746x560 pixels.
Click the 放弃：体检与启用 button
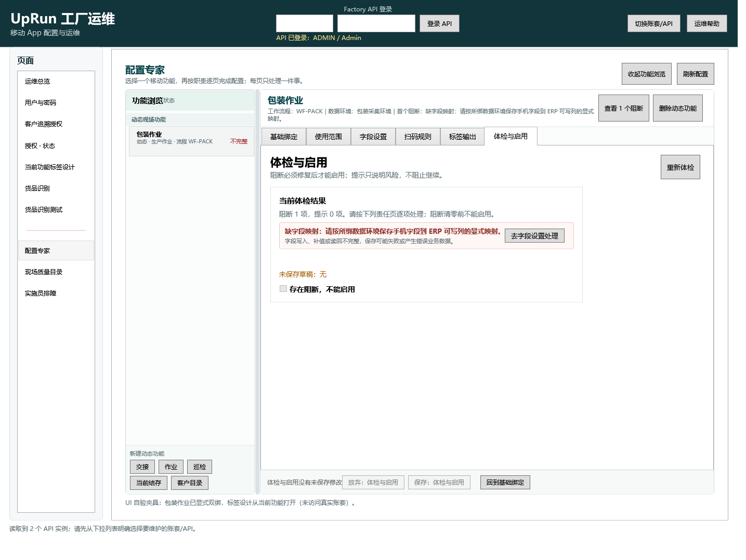tap(373, 483)
